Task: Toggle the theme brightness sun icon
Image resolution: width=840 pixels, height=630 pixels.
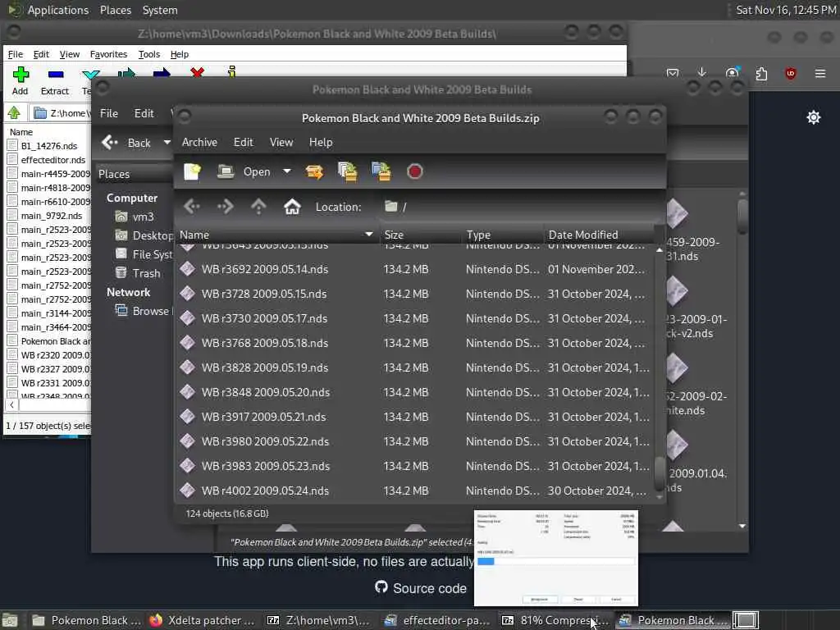Action: tap(813, 117)
